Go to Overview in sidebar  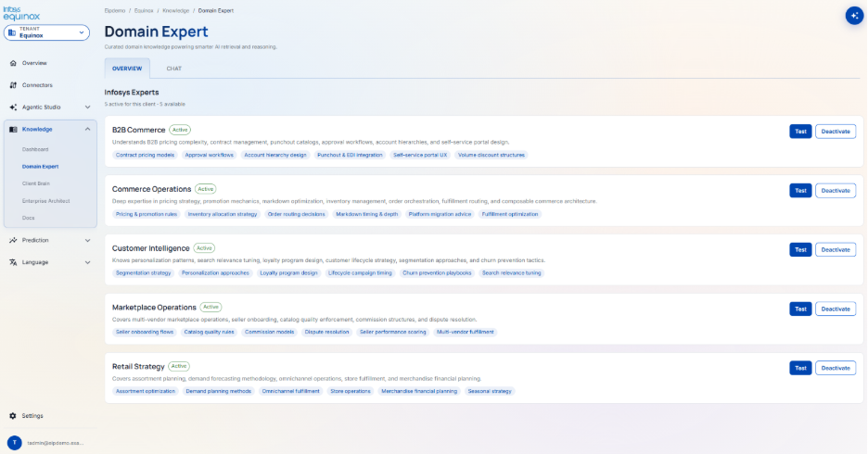point(34,63)
